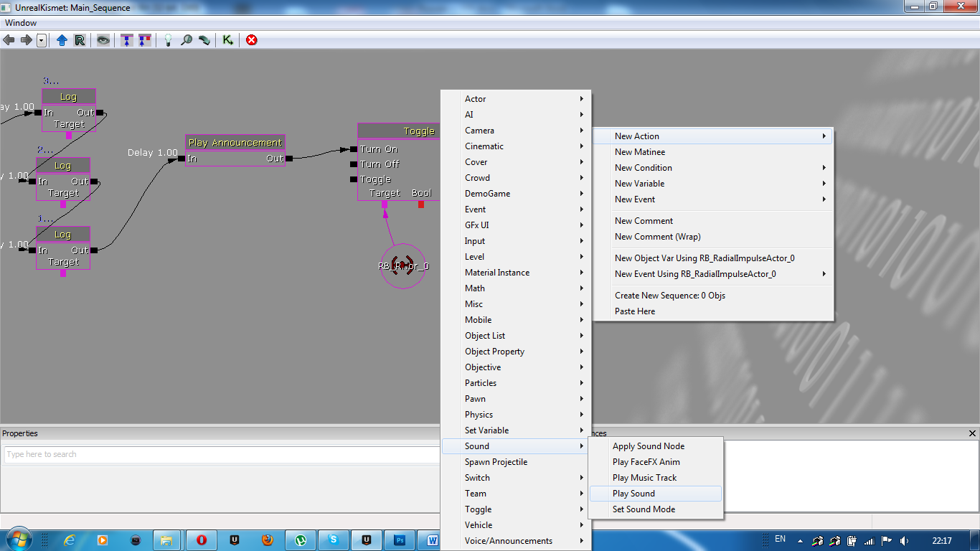The image size is (980, 551).
Task: Choose New Comment (Wrap)
Action: coord(712,237)
